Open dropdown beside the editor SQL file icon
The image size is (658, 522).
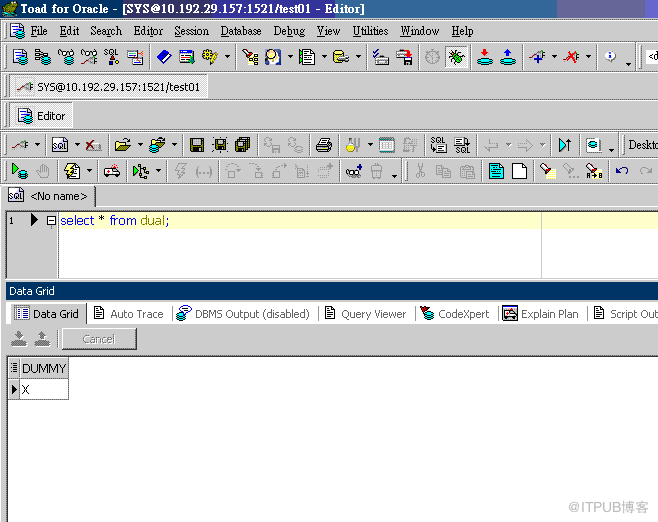[77, 145]
